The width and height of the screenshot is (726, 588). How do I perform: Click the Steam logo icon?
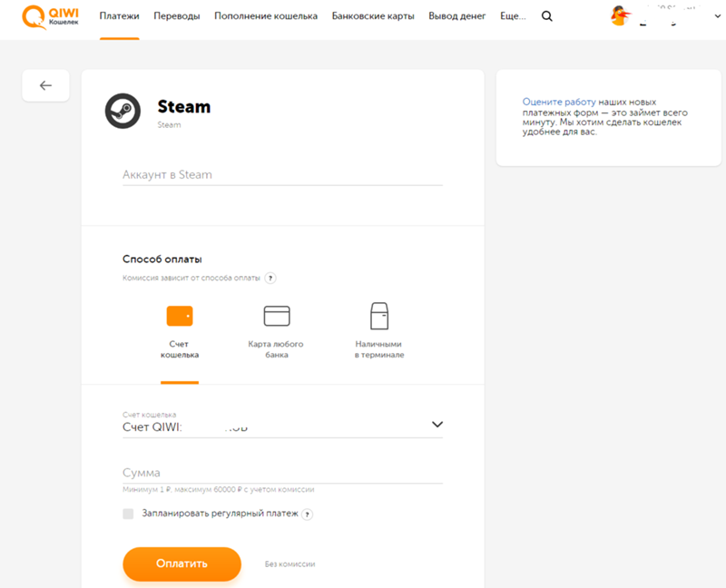coord(123,111)
